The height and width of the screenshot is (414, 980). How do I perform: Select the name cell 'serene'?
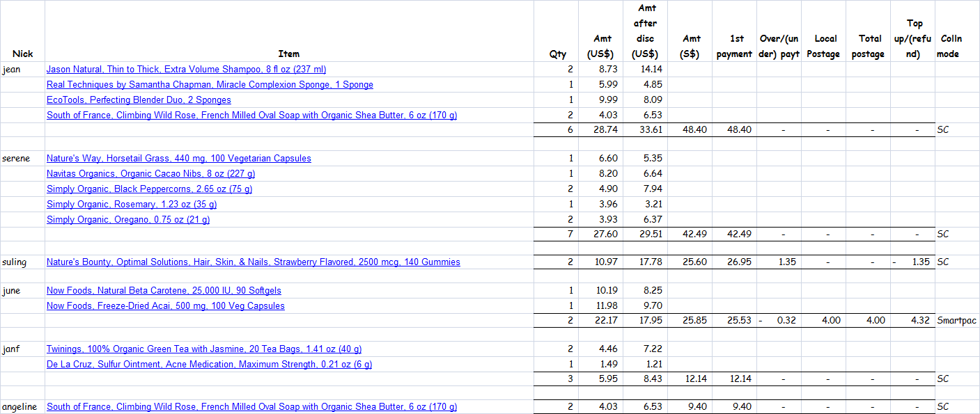click(22, 159)
